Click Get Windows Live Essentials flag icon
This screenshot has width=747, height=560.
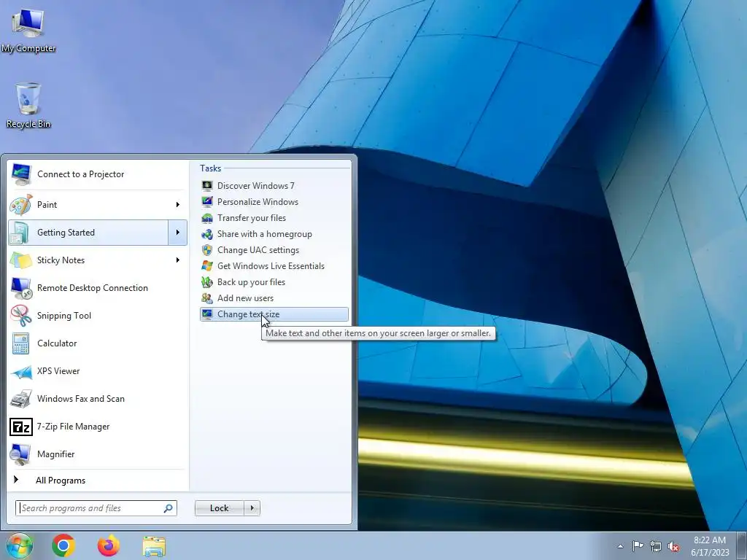click(x=206, y=266)
